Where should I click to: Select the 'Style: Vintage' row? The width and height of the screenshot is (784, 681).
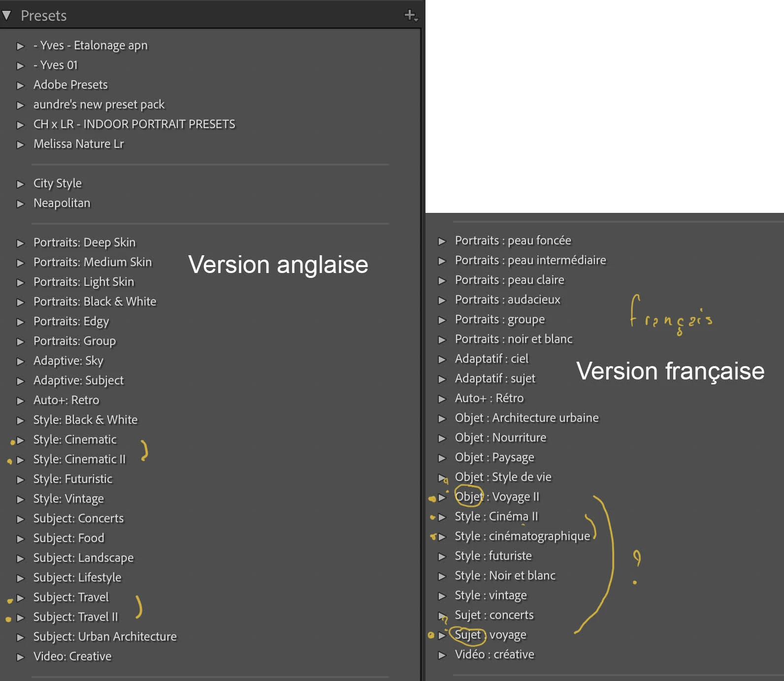69,499
